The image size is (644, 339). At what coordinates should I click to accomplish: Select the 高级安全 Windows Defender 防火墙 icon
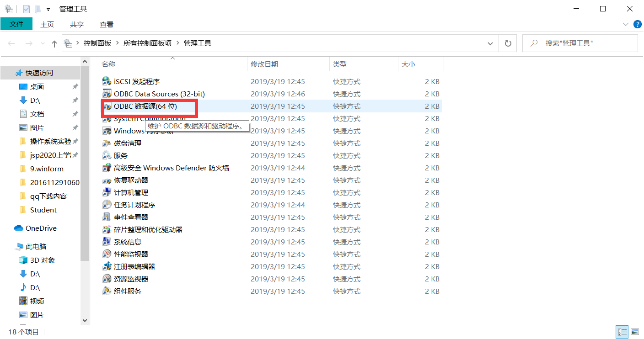click(107, 168)
